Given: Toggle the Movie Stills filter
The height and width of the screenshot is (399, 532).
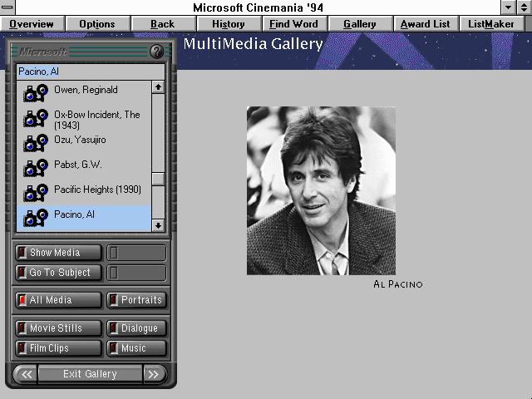Looking at the screenshot, I should click(x=58, y=328).
